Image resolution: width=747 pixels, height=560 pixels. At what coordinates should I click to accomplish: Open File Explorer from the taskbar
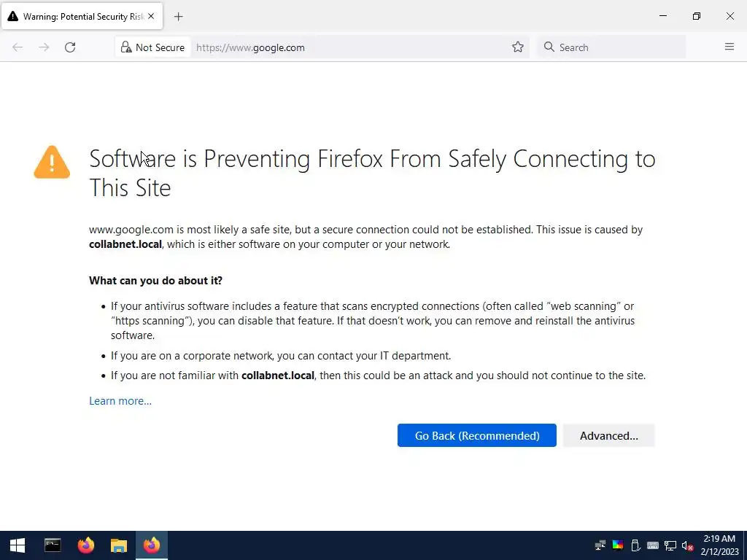click(x=118, y=545)
